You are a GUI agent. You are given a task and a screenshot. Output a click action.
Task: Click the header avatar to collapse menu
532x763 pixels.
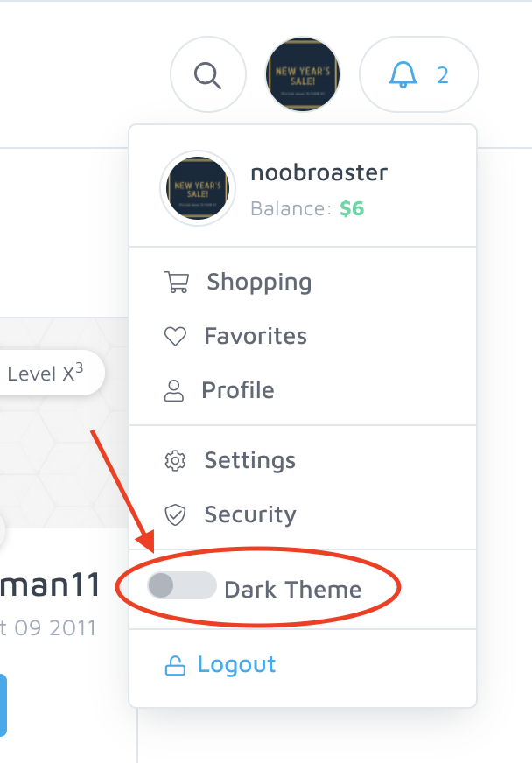pos(303,75)
